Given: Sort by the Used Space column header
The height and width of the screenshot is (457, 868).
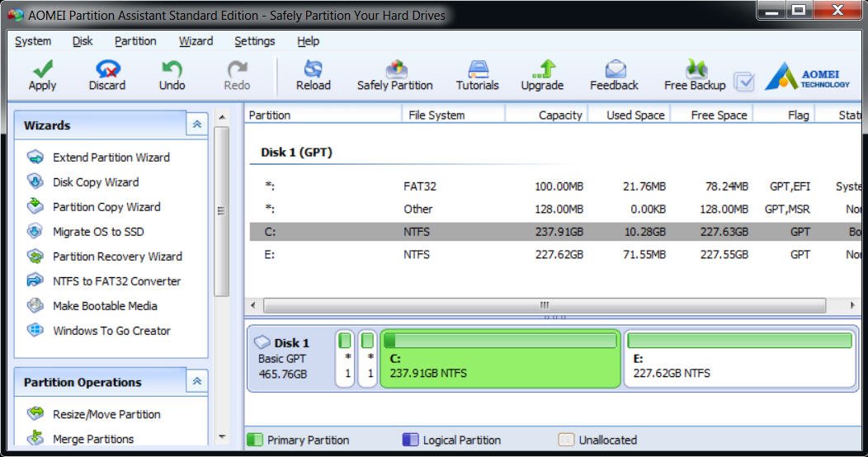Looking at the screenshot, I should pyautogui.click(x=630, y=115).
